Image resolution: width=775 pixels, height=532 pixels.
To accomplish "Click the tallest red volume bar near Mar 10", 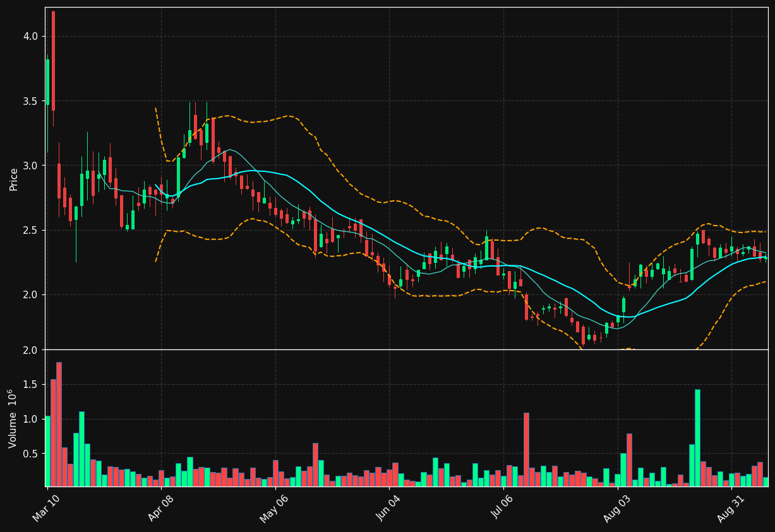I will tap(59, 424).
